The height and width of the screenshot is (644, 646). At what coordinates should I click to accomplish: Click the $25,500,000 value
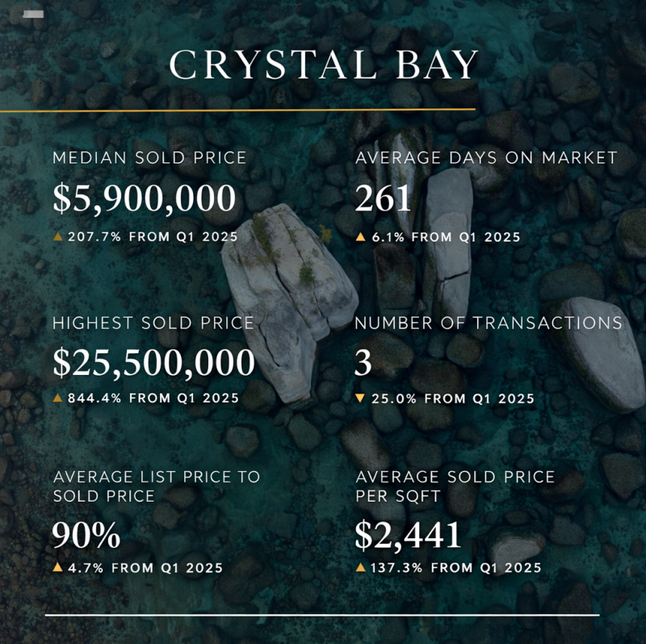153,363
